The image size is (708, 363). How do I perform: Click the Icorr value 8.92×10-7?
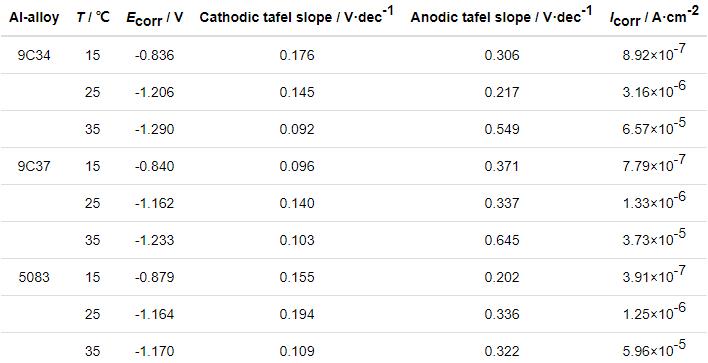pos(654,53)
